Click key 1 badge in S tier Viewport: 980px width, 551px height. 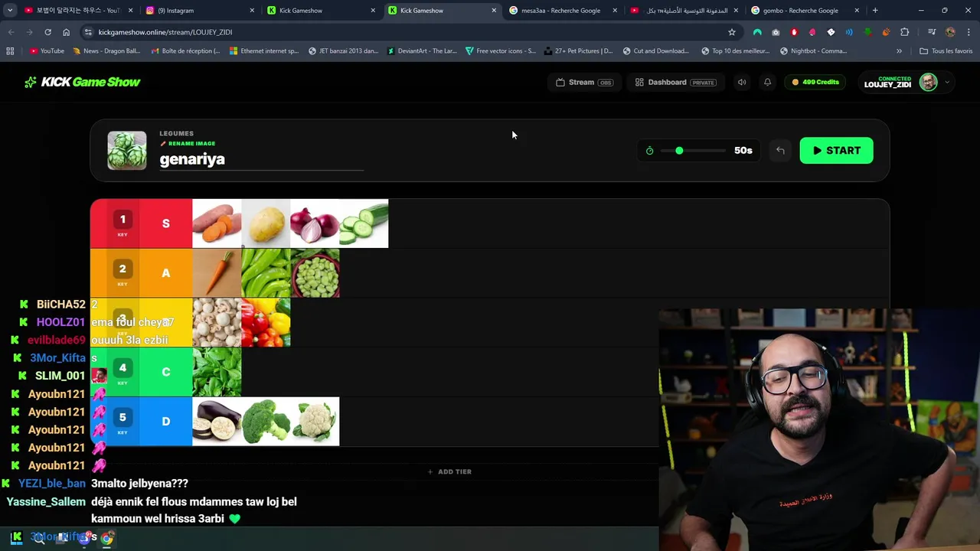[x=122, y=221]
